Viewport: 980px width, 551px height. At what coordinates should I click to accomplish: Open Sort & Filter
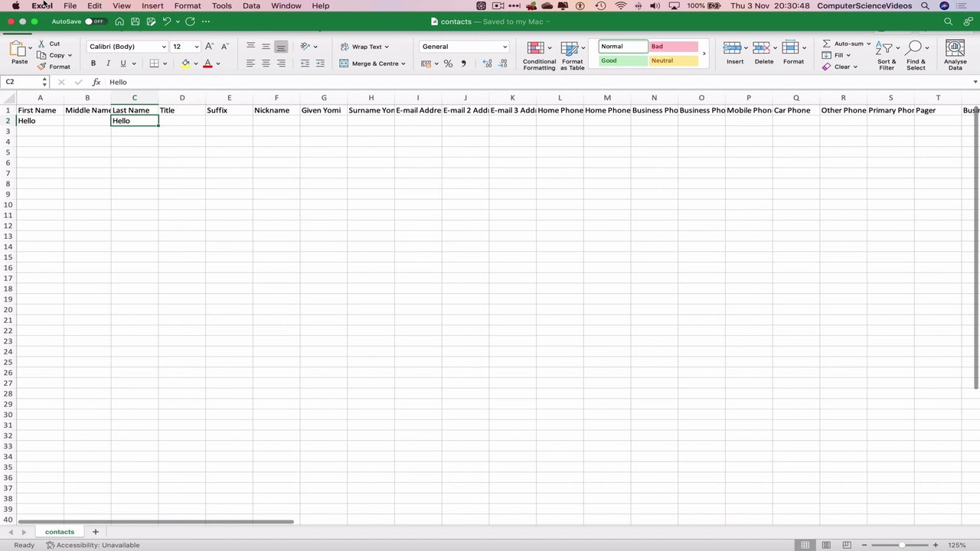point(887,55)
